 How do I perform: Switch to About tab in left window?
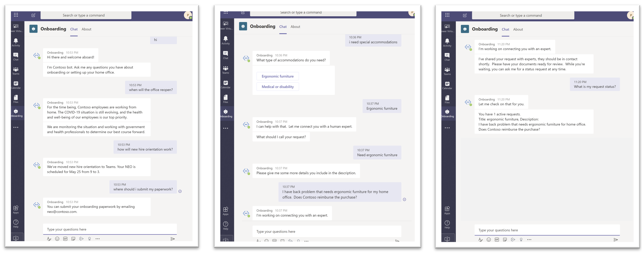pos(86,29)
